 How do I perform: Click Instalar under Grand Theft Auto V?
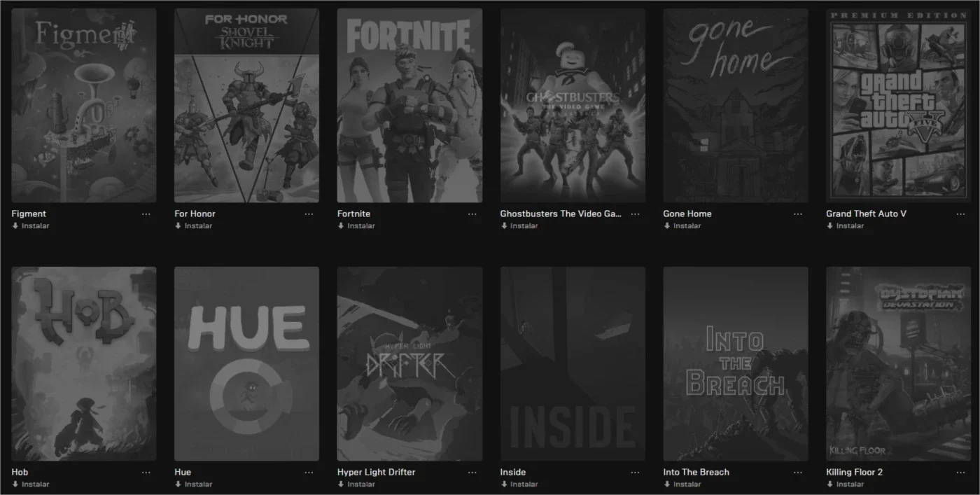845,226
